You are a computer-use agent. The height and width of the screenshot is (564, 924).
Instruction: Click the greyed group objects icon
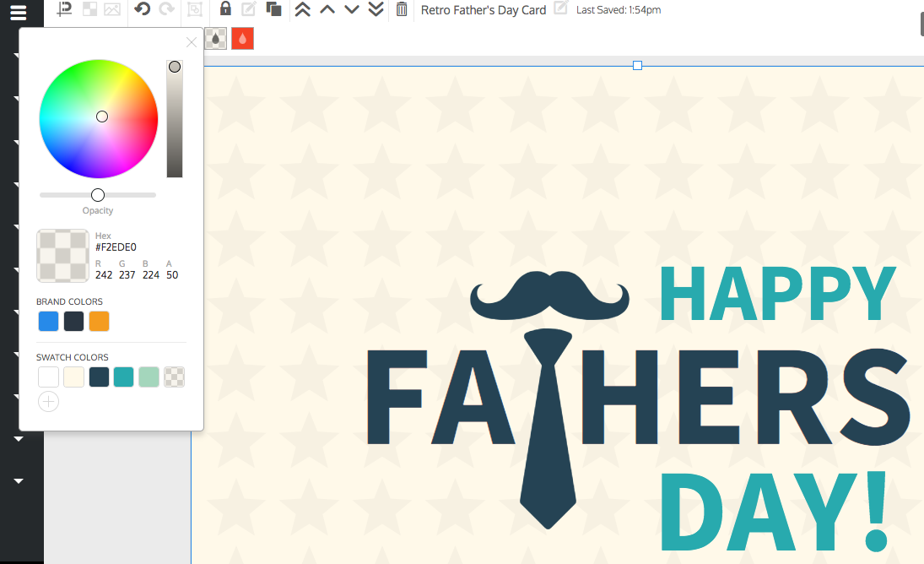tap(194, 8)
